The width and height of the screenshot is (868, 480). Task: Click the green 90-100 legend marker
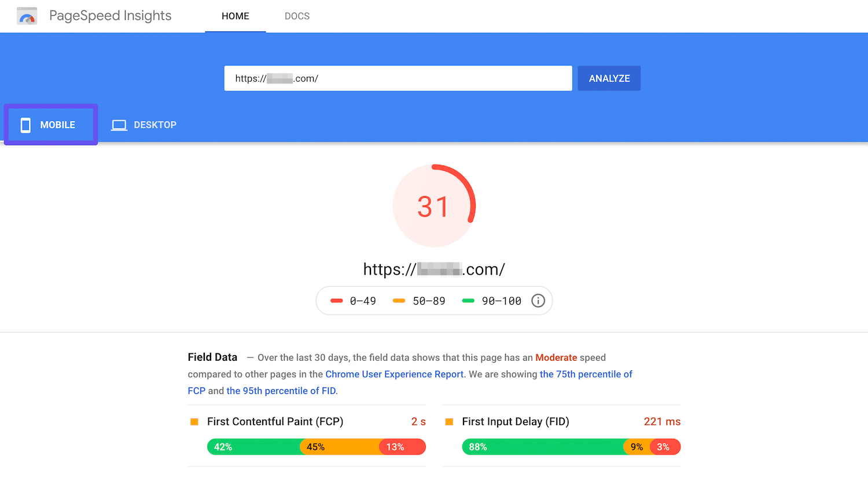468,300
